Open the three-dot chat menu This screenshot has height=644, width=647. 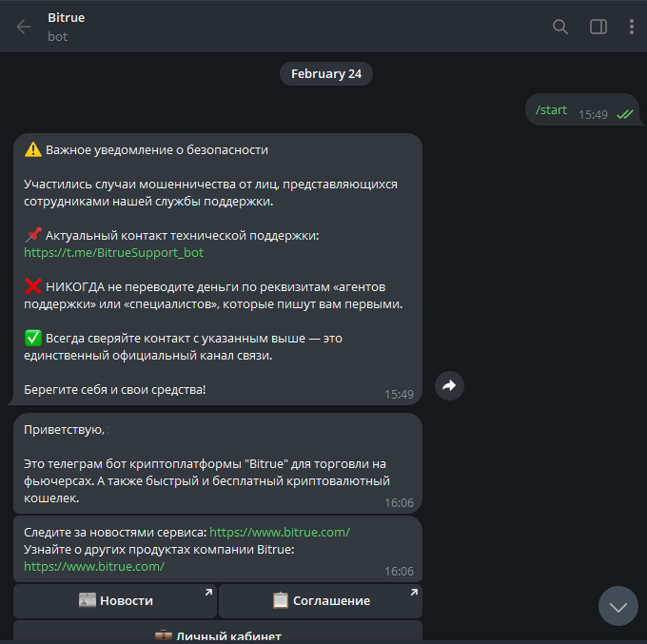click(x=632, y=27)
